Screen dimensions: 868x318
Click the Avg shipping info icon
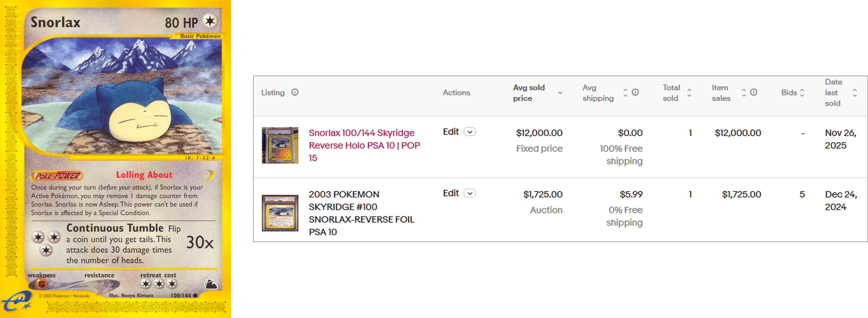pyautogui.click(x=635, y=92)
